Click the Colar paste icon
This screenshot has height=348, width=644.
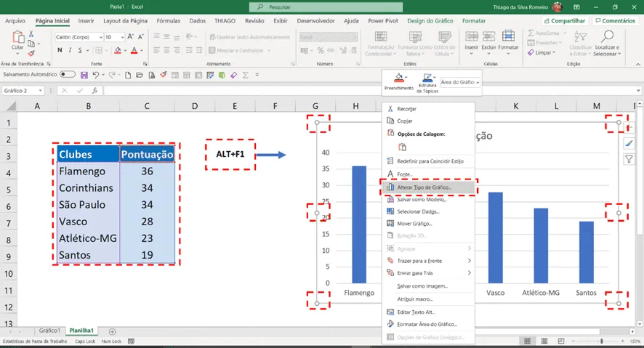coord(17,37)
